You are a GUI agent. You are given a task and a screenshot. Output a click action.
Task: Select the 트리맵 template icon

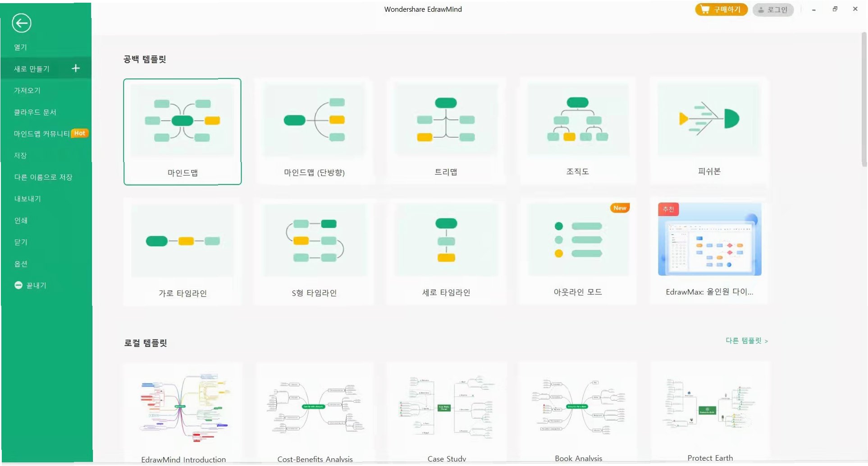[x=446, y=120]
